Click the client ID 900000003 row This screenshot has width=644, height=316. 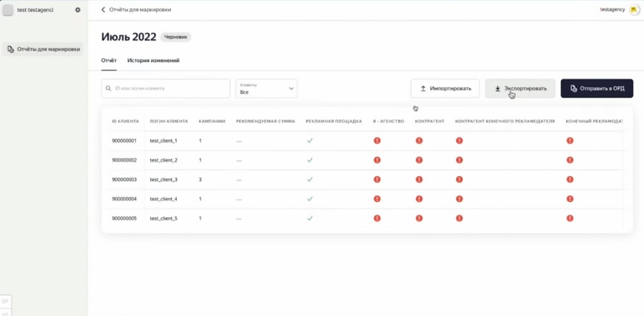(x=124, y=179)
